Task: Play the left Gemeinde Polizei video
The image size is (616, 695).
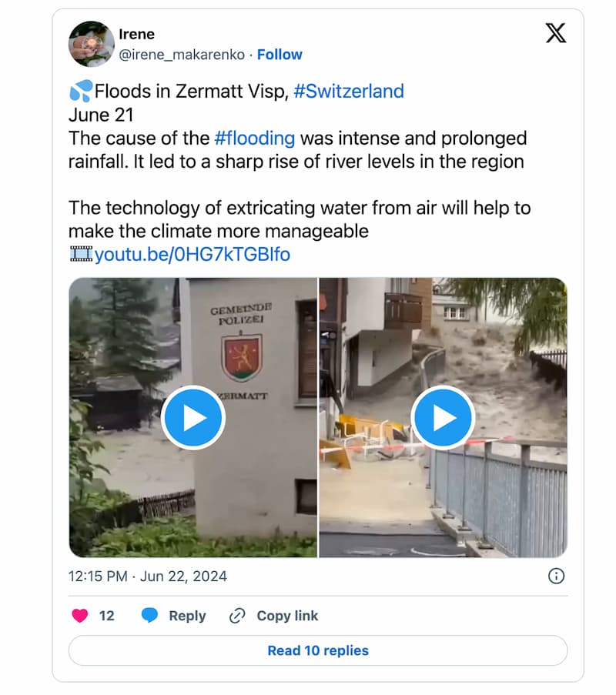Action: (x=193, y=417)
